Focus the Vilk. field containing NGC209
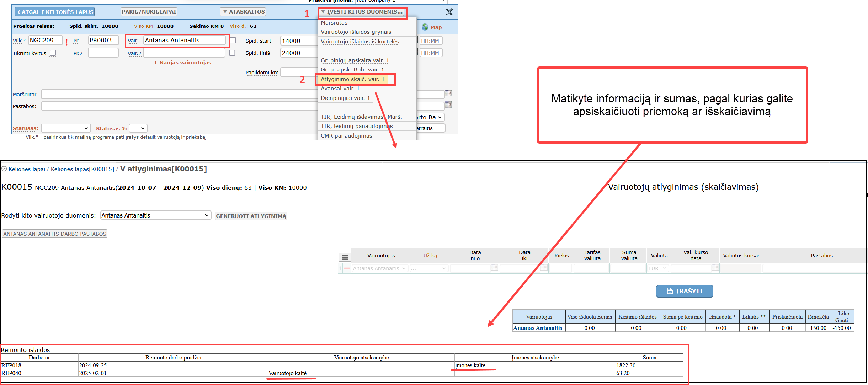This screenshot has height=385, width=868. point(46,40)
